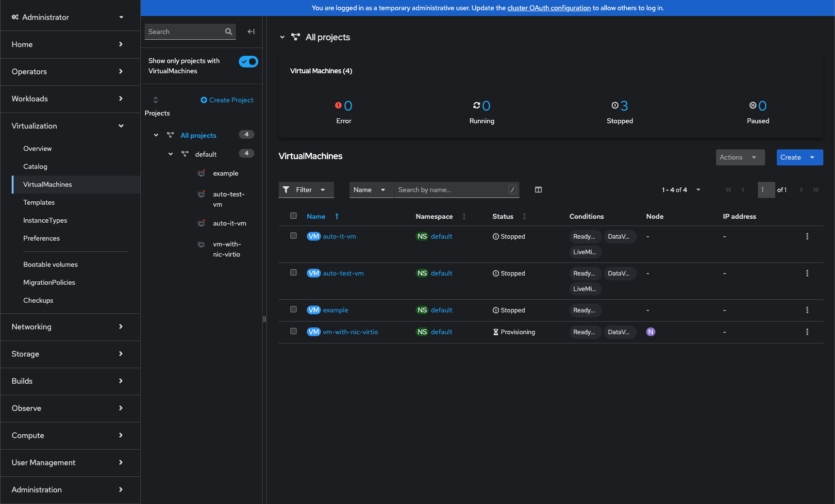Select example VM in the projects tree
The height and width of the screenshot is (504, 835).
[226, 173]
